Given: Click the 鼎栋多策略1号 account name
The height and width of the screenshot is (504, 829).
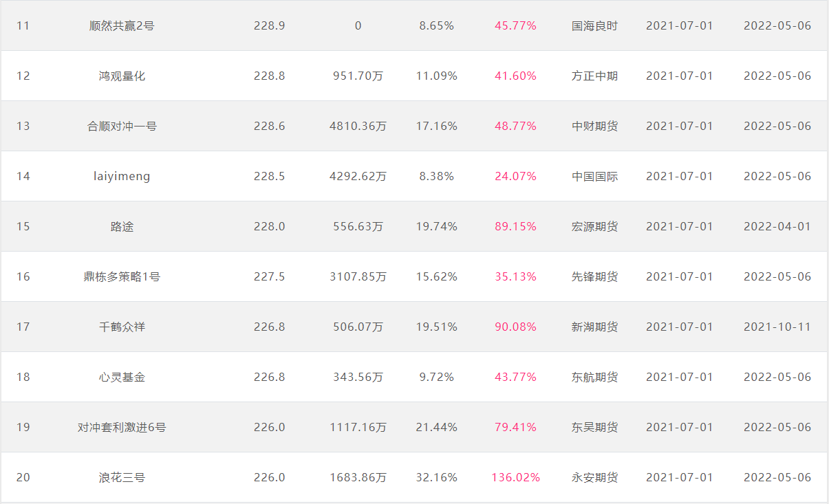Looking at the screenshot, I should pos(122,277).
